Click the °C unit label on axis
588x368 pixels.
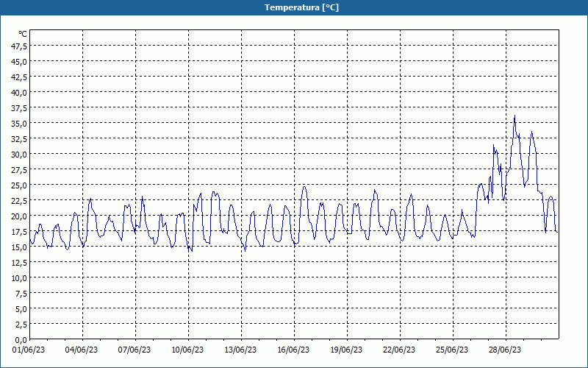click(23, 34)
